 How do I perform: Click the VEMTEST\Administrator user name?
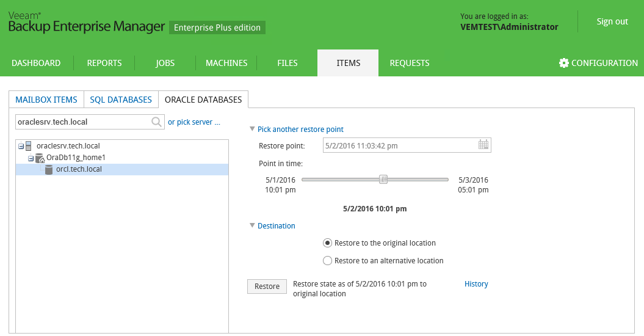coord(509,27)
